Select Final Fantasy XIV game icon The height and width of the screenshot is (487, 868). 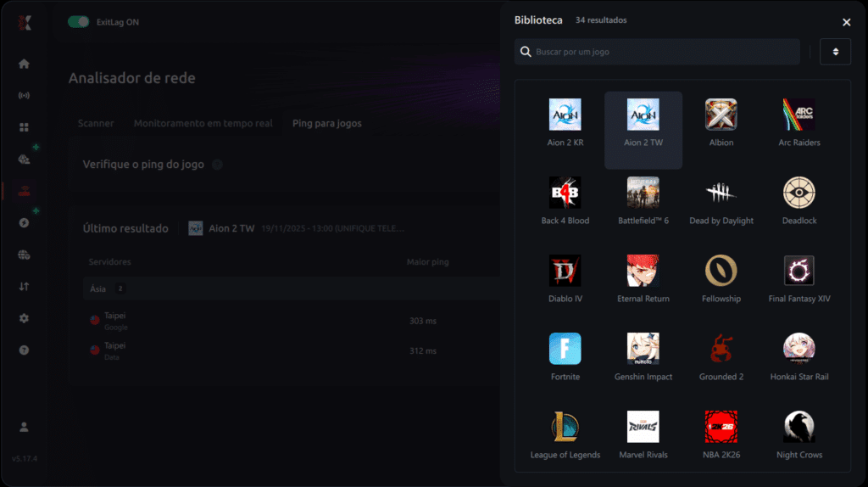coord(799,271)
